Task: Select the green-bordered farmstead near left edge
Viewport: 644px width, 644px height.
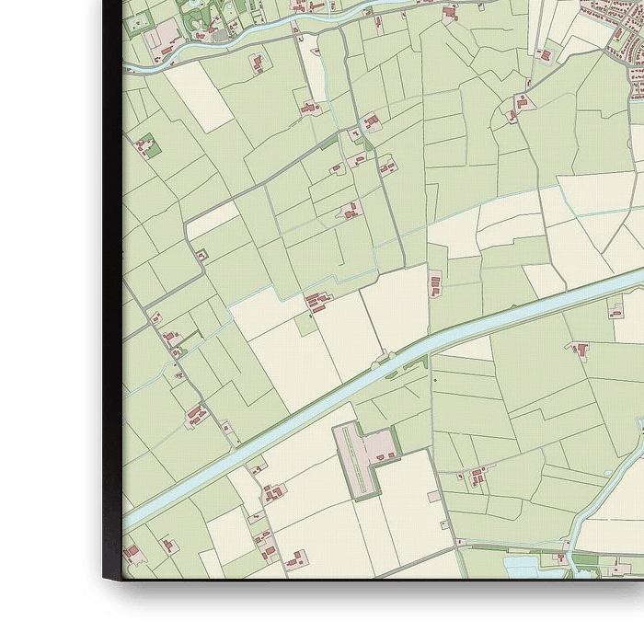Action: (145, 145)
